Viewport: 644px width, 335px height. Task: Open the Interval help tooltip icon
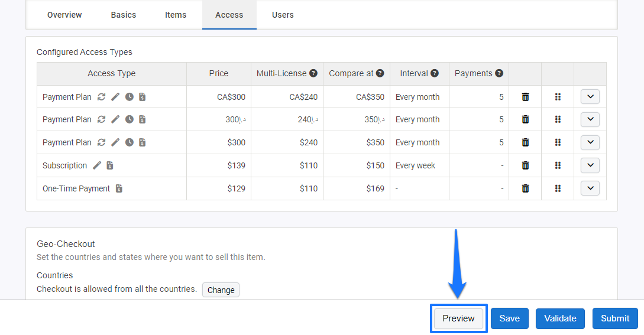tap(435, 73)
